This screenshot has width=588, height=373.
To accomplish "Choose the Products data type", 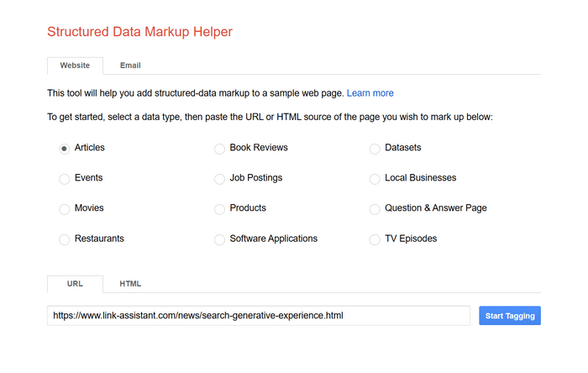I will click(x=220, y=209).
